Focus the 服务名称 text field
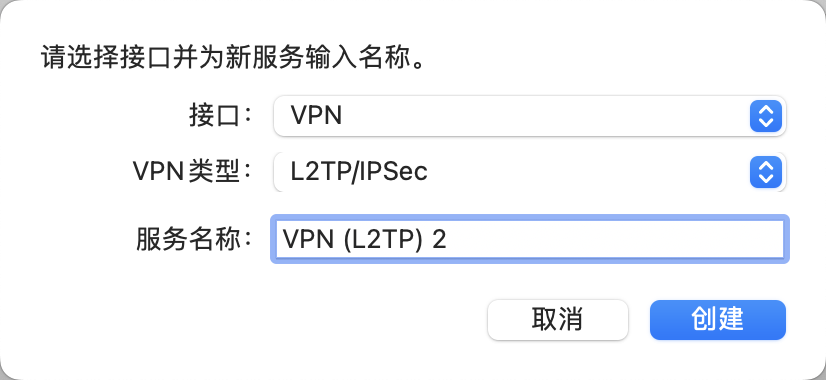826x380 pixels. coord(529,239)
